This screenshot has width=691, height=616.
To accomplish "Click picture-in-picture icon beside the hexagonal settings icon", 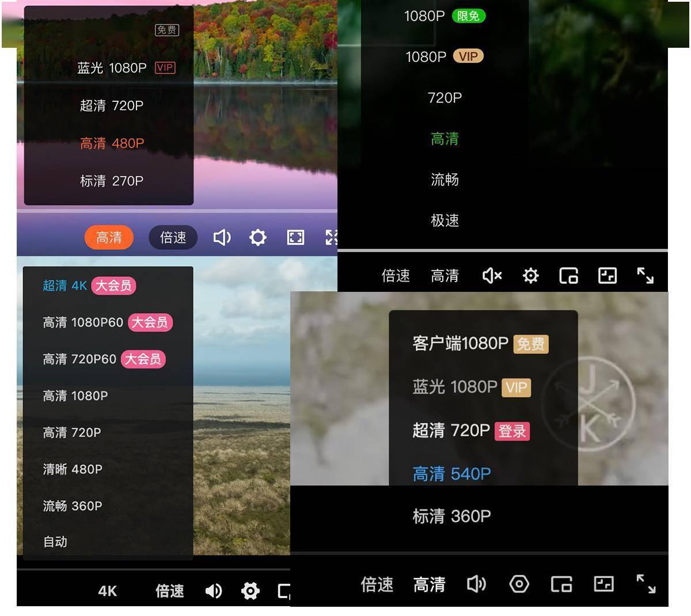I will pos(561,584).
